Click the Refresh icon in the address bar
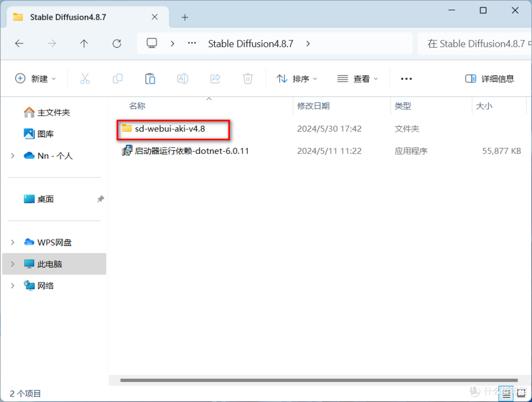The height and width of the screenshot is (402, 532). pyautogui.click(x=117, y=43)
